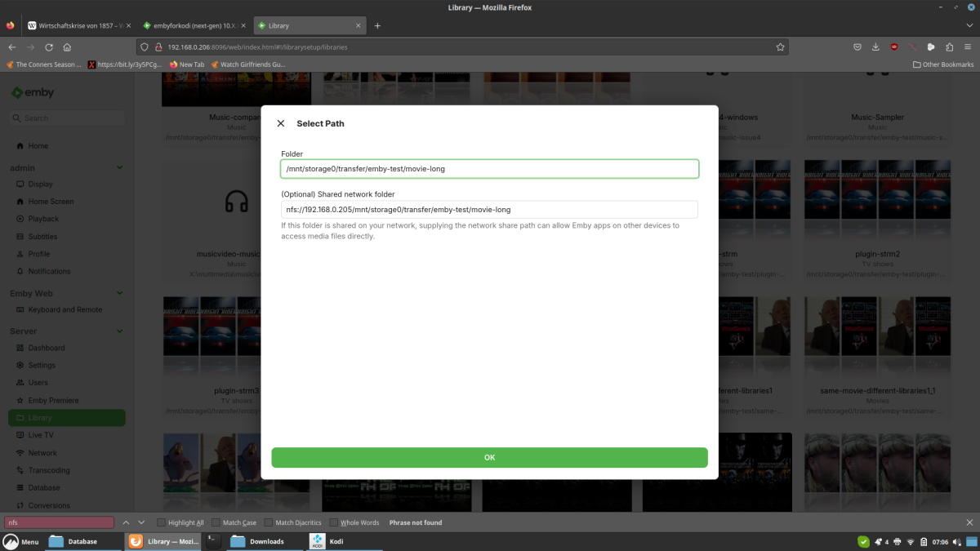Collapse the Server section chevron
The width and height of the screenshot is (980, 551).
(119, 331)
